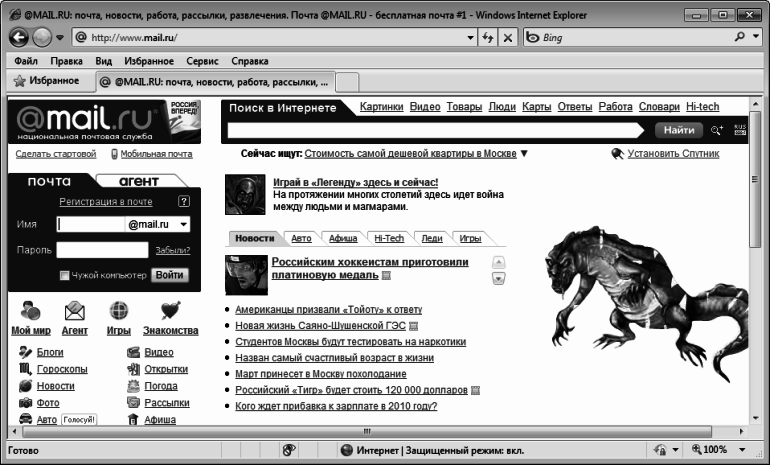Image resolution: width=770 pixels, height=465 pixels.
Task: Click the Блоги icon
Action: [x=25, y=352]
